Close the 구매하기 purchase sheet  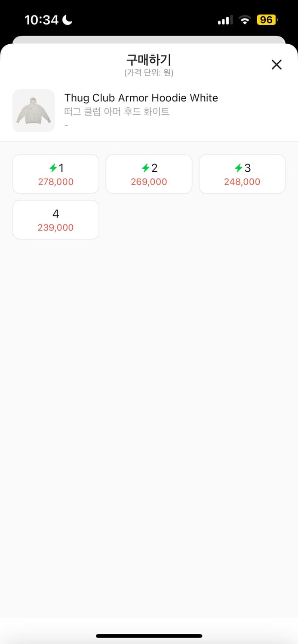click(x=276, y=65)
